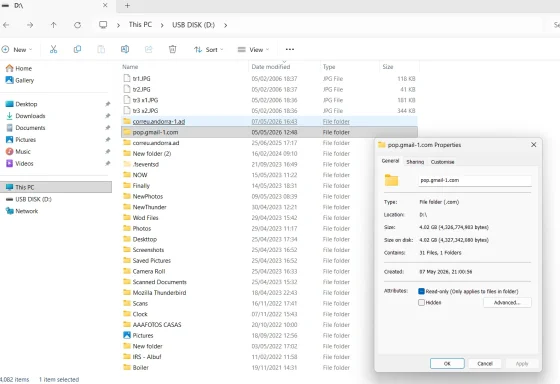Click the Back navigation arrow
The width and height of the screenshot is (560, 384).
(6, 25)
